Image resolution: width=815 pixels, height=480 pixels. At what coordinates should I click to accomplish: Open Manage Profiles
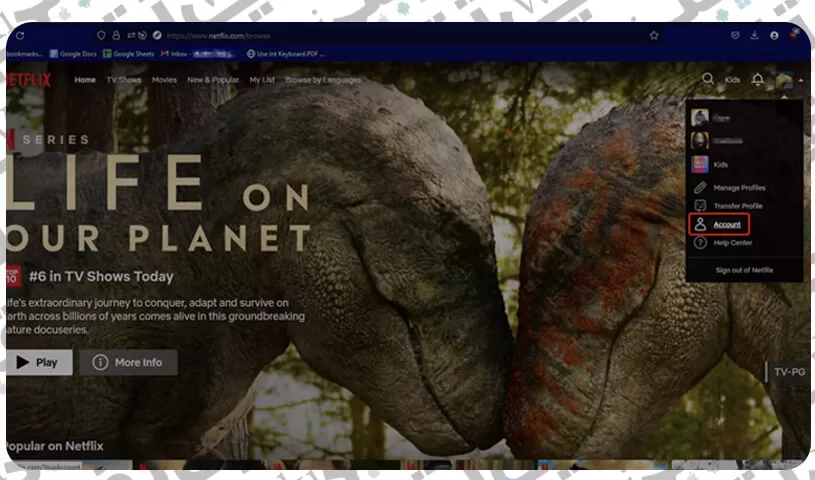pos(739,188)
